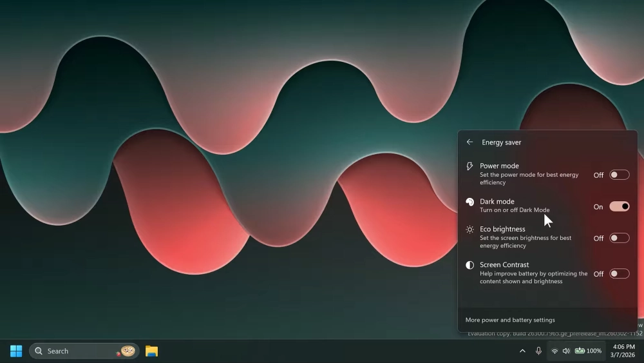Click the Dark mode palette icon
Screen dimensions: 644x363
469,202
